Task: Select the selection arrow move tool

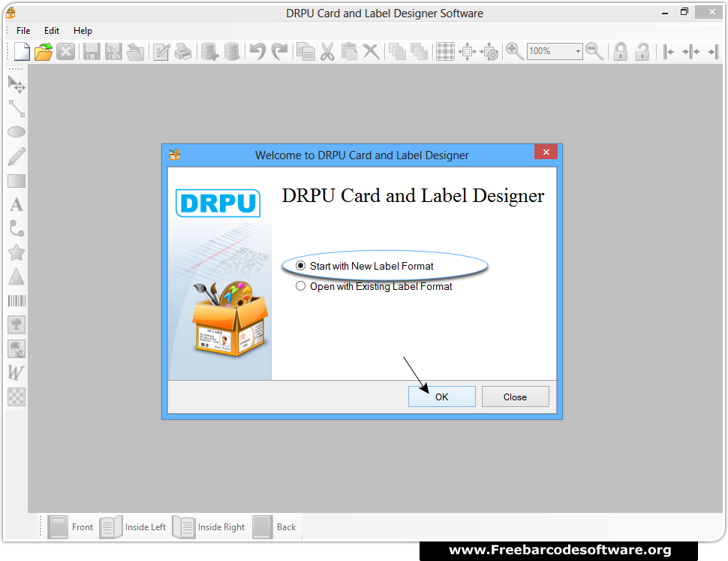Action: (17, 85)
